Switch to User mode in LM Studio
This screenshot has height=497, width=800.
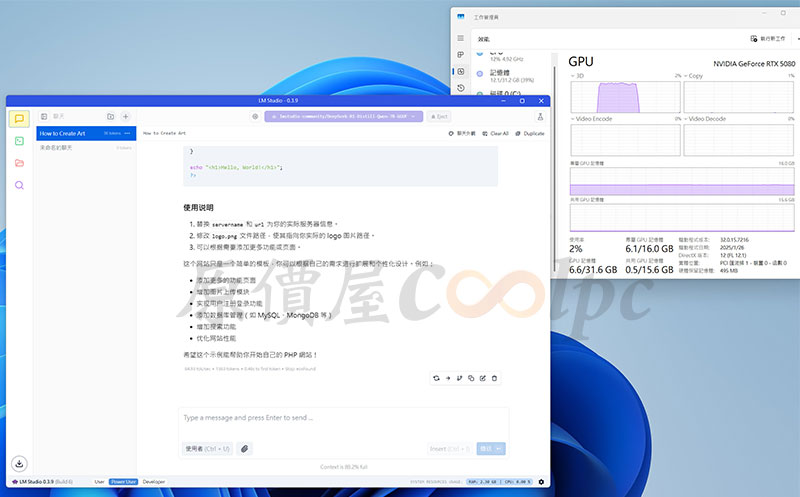coord(99,482)
